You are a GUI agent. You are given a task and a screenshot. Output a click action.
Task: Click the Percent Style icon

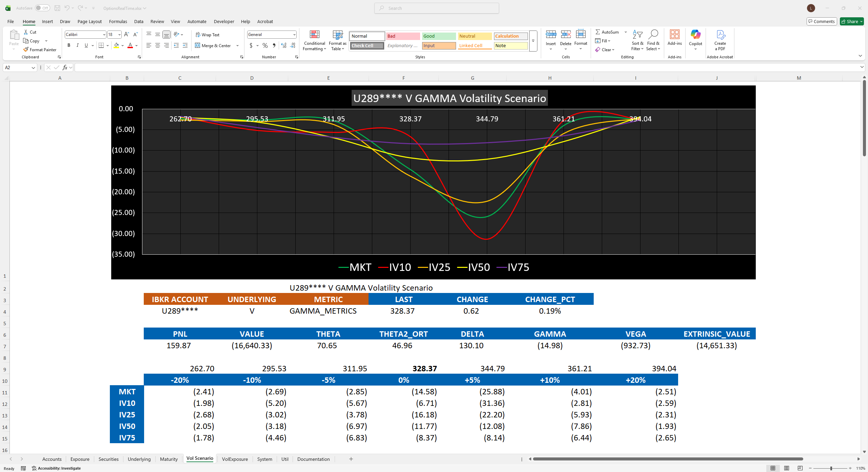[x=265, y=45]
